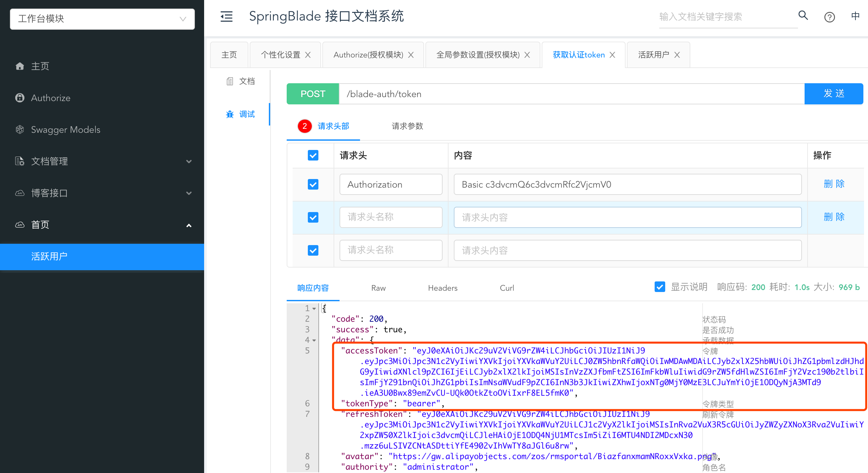Open the 工作台模块 module dropdown

tap(102, 19)
